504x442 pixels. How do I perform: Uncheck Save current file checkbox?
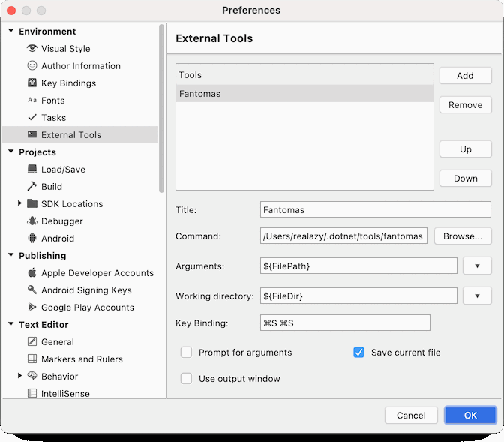coord(358,352)
